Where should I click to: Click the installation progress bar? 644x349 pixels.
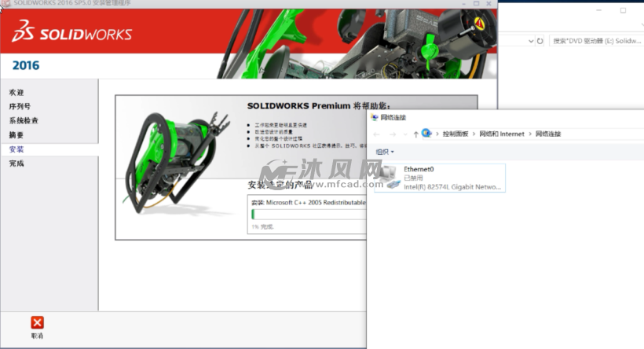(x=309, y=214)
